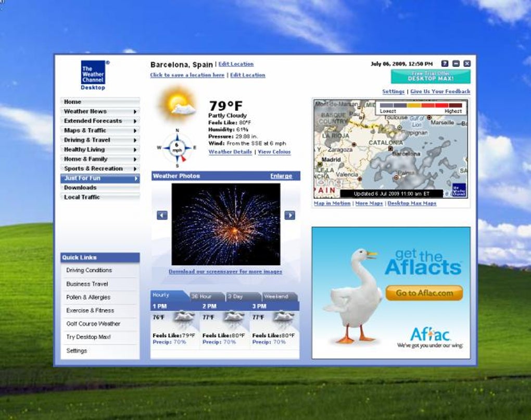531x420 pixels.
Task: Expand the Extended Forecasts submenu arrow
Action: pyautogui.click(x=135, y=121)
